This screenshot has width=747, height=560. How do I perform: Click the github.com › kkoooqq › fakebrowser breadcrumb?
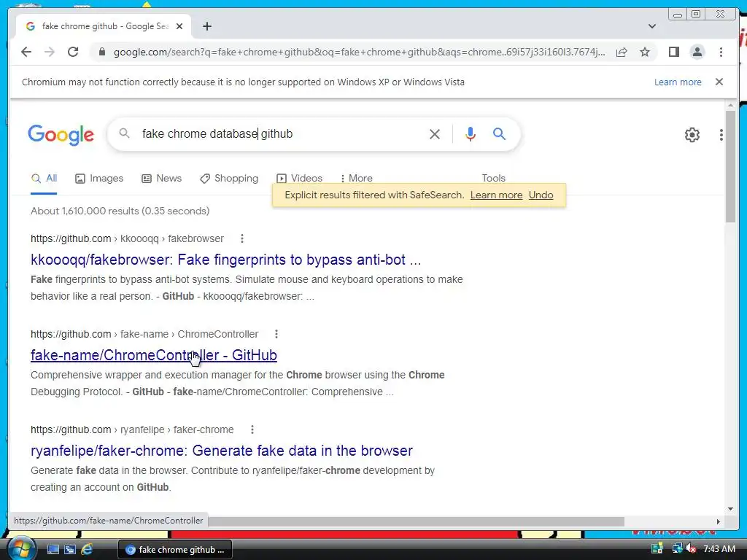point(127,238)
